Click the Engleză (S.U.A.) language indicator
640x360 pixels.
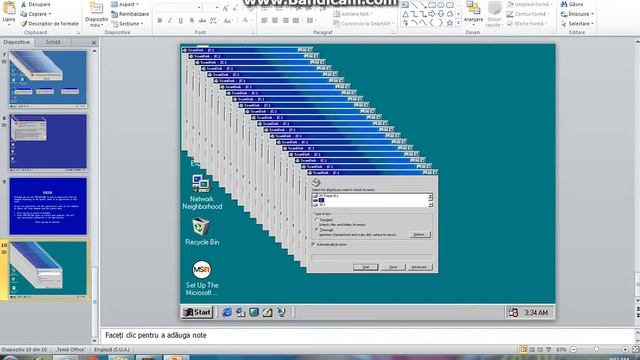click(x=112, y=350)
